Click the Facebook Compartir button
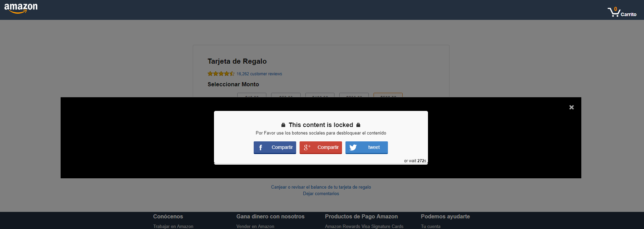The image size is (644, 229). pyautogui.click(x=275, y=148)
